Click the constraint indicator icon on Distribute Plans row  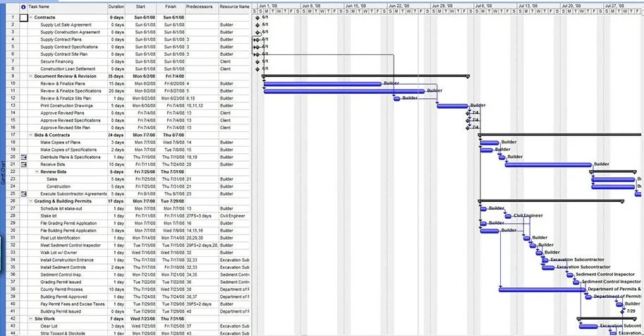(x=23, y=157)
